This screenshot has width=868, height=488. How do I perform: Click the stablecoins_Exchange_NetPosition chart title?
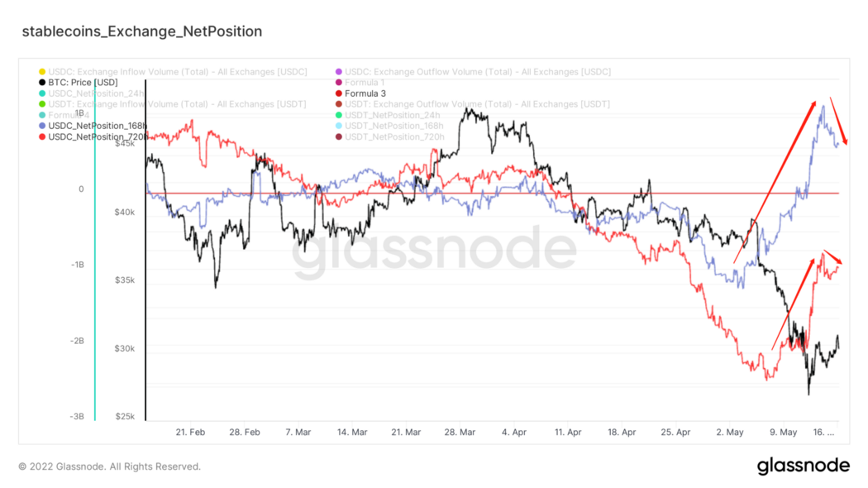pos(140,31)
